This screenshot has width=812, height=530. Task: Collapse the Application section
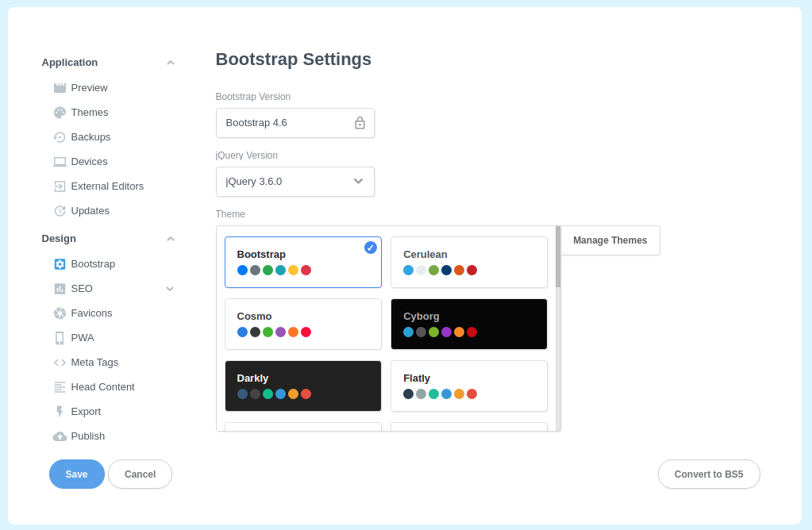(x=170, y=62)
